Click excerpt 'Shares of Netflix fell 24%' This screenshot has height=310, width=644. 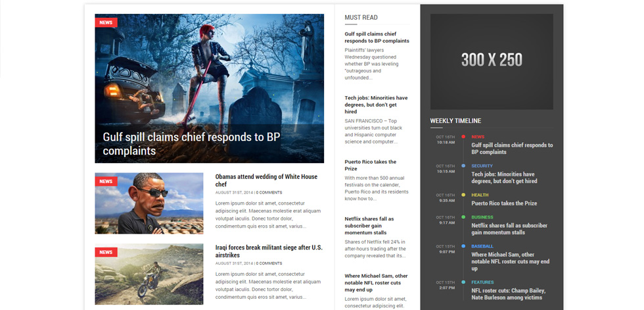(375, 249)
